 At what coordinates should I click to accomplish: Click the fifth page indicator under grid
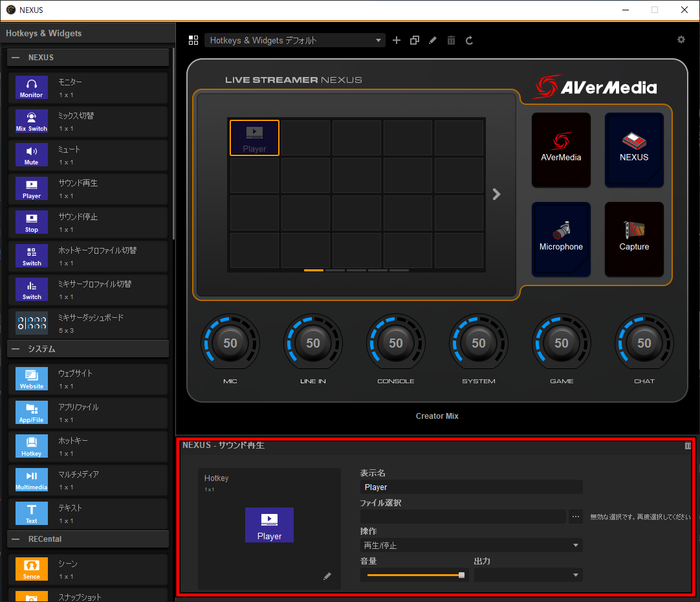(x=399, y=270)
